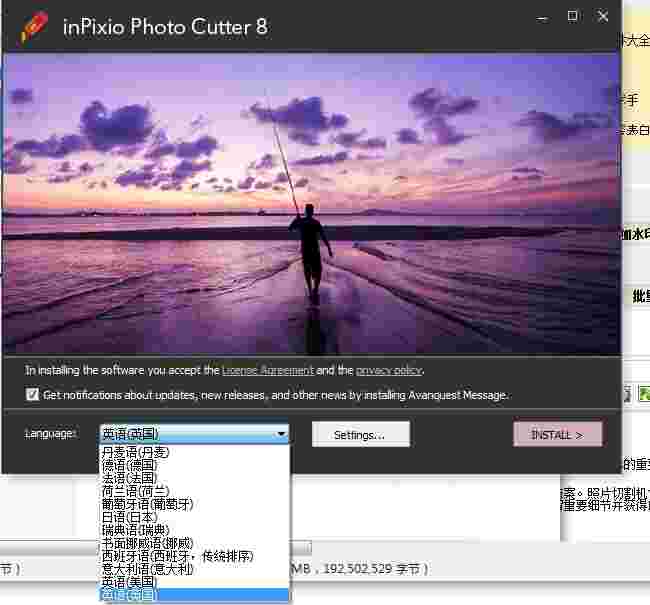Collapse the Language combo box arrow
The image size is (650, 605).
(x=281, y=434)
